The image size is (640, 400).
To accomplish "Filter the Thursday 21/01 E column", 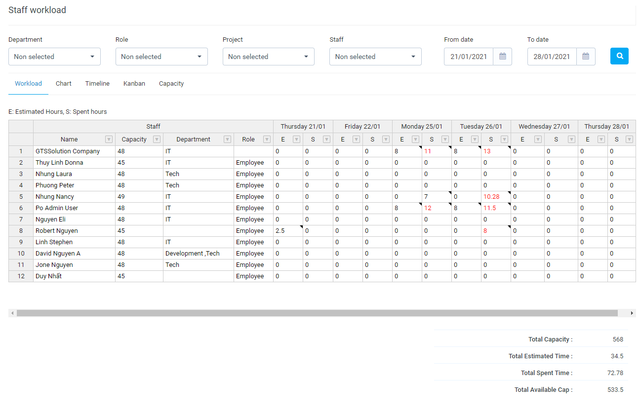I will pyautogui.click(x=296, y=140).
